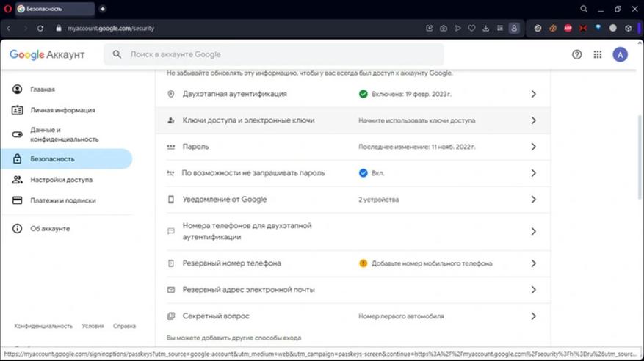The width and height of the screenshot is (644, 361).
Task: Click Условия footer link
Action: click(x=93, y=326)
